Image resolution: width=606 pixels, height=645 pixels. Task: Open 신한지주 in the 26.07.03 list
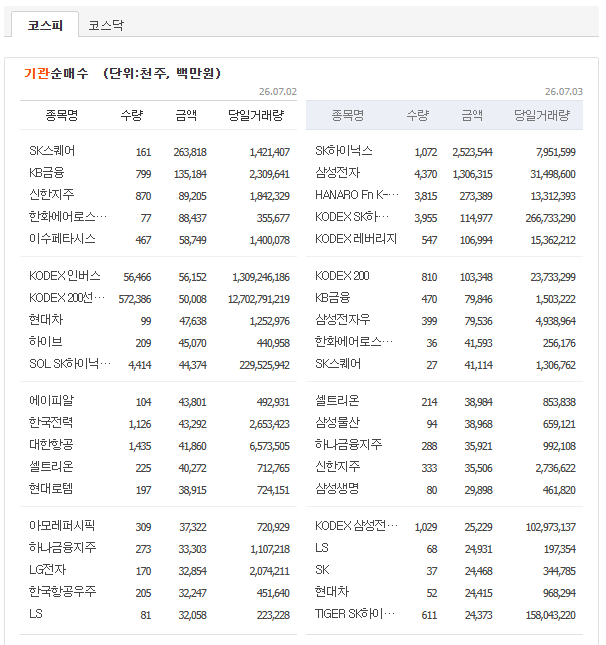click(337, 466)
